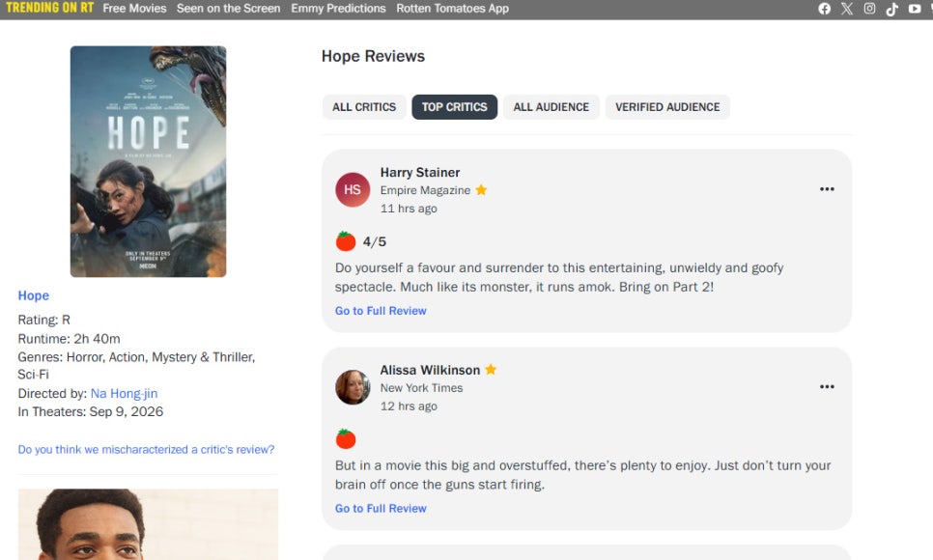
Task: Open Rotten Tomatoes App trending link
Action: point(453,9)
